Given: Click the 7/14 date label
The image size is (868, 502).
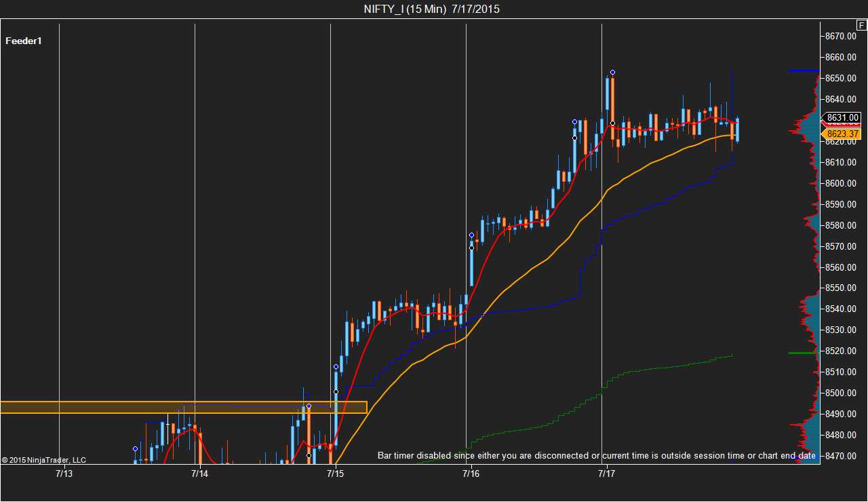Looking at the screenshot, I should 199,474.
